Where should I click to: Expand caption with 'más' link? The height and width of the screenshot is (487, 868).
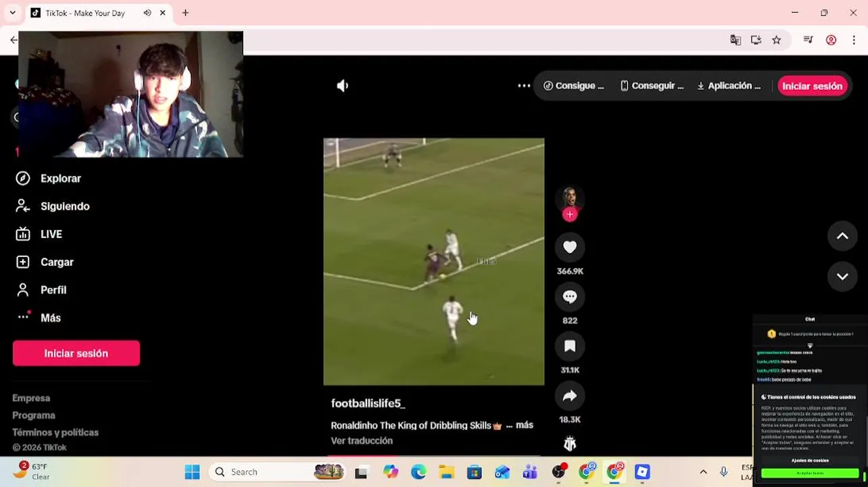(x=525, y=425)
